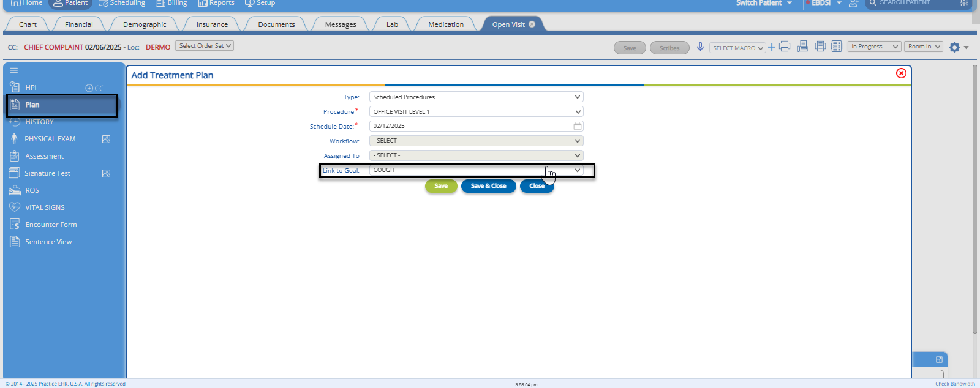This screenshot has height=388, width=980.
Task: Open the Select Order Set dropdown
Action: click(x=205, y=46)
